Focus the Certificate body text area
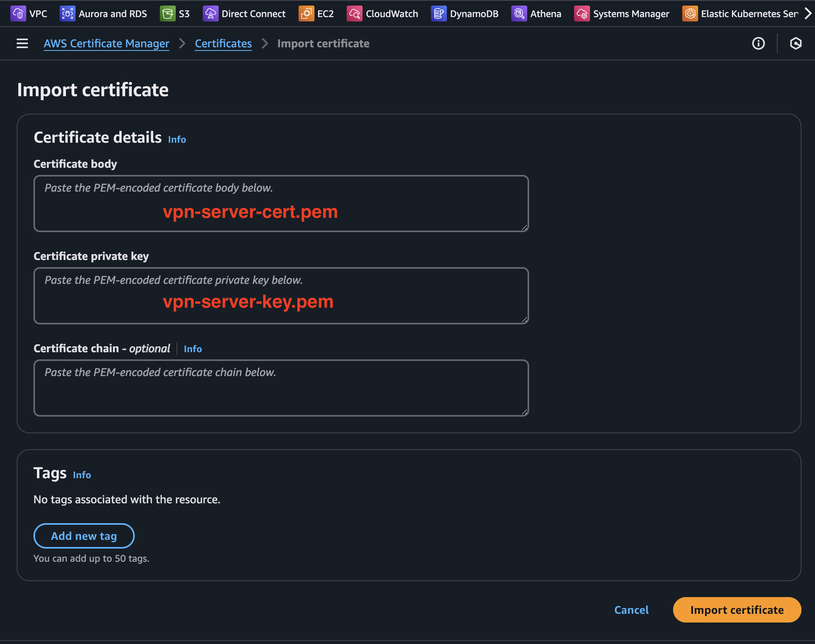The height and width of the screenshot is (644, 815). [x=281, y=204]
